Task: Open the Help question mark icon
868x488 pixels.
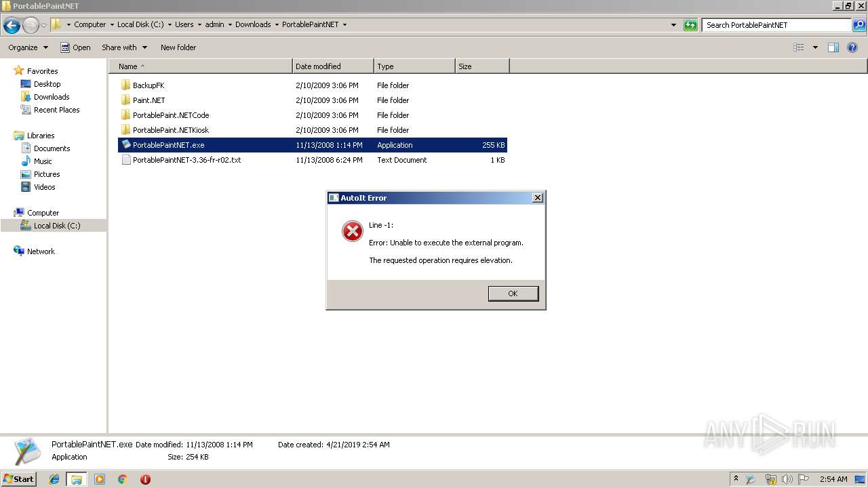Action: [x=852, y=47]
